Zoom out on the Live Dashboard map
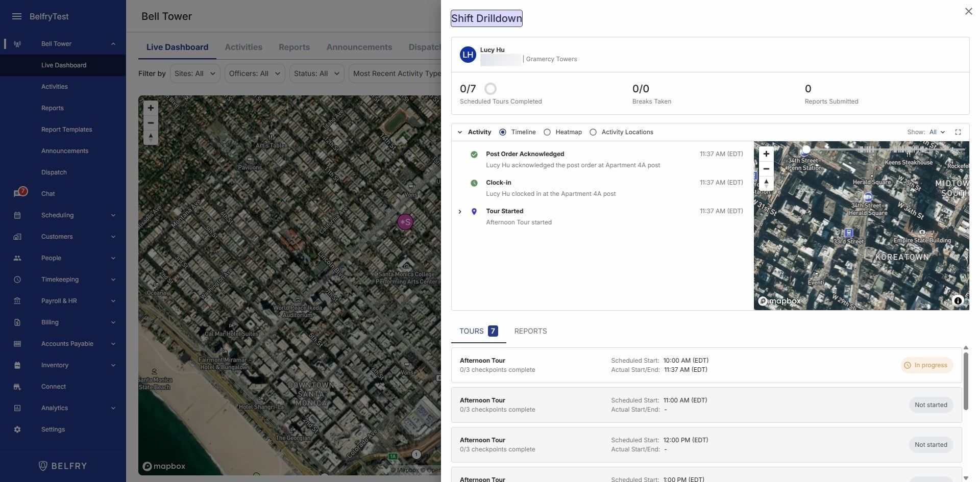Viewport: 980px width, 482px height. (x=151, y=123)
